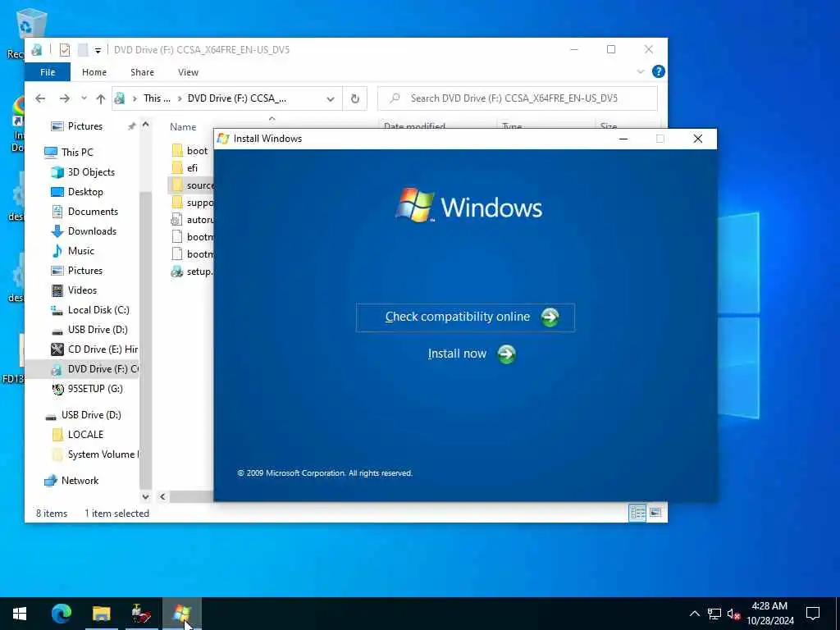The width and height of the screenshot is (840, 630).
Task: Select the setup file
Action: (x=192, y=272)
